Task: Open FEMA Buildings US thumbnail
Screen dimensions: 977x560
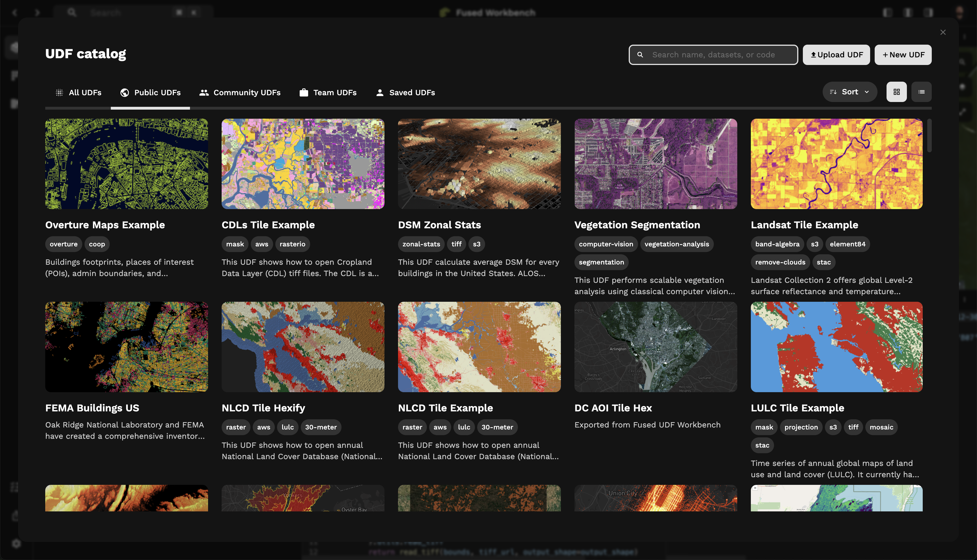Action: point(127,347)
